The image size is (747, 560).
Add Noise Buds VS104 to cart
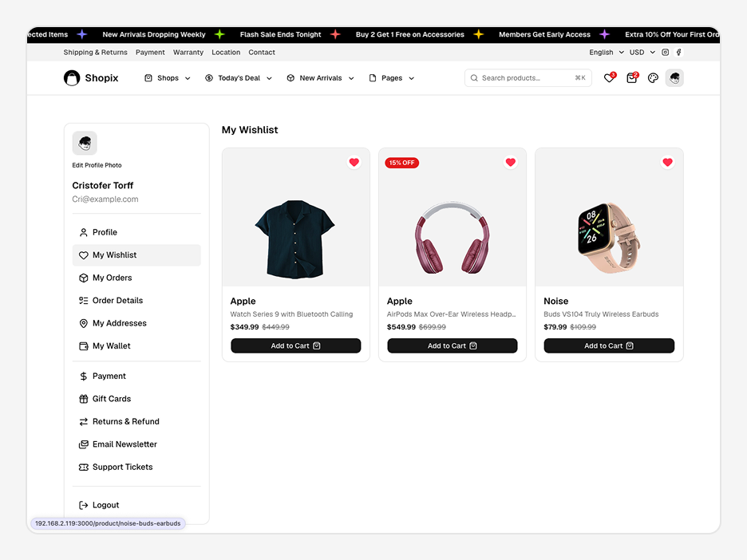[x=609, y=345]
